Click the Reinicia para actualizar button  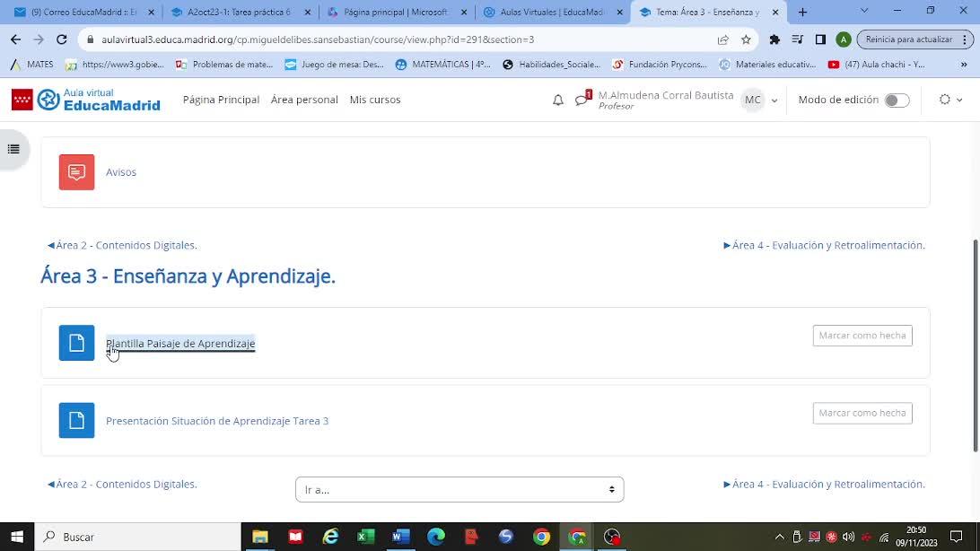click(909, 39)
